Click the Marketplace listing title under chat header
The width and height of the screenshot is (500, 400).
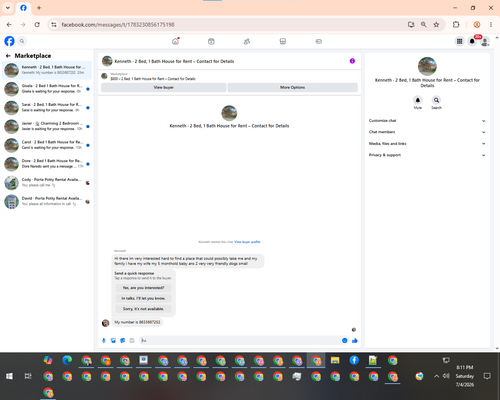[153, 79]
